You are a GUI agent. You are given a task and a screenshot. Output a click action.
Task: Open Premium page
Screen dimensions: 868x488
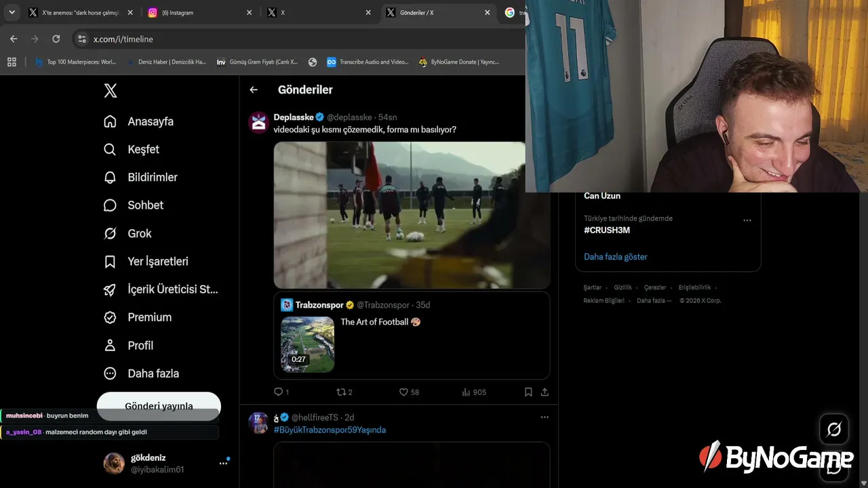[137, 317]
